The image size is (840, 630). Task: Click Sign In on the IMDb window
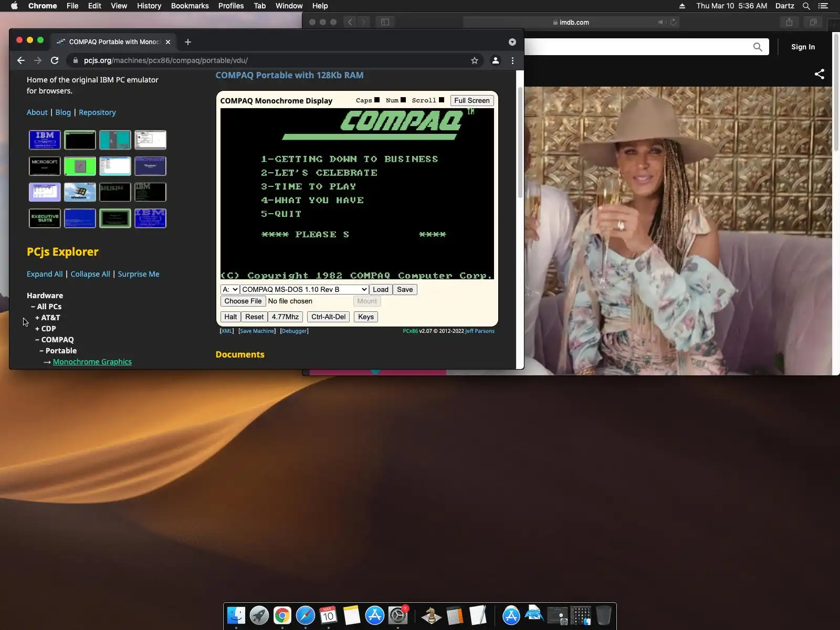pyautogui.click(x=803, y=47)
